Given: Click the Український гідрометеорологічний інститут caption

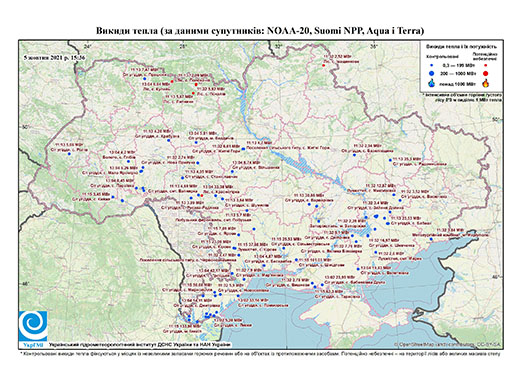Looking at the screenshot, I should [x=140, y=344].
